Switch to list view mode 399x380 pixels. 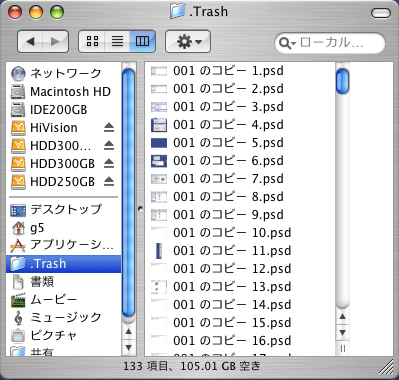coord(117,41)
